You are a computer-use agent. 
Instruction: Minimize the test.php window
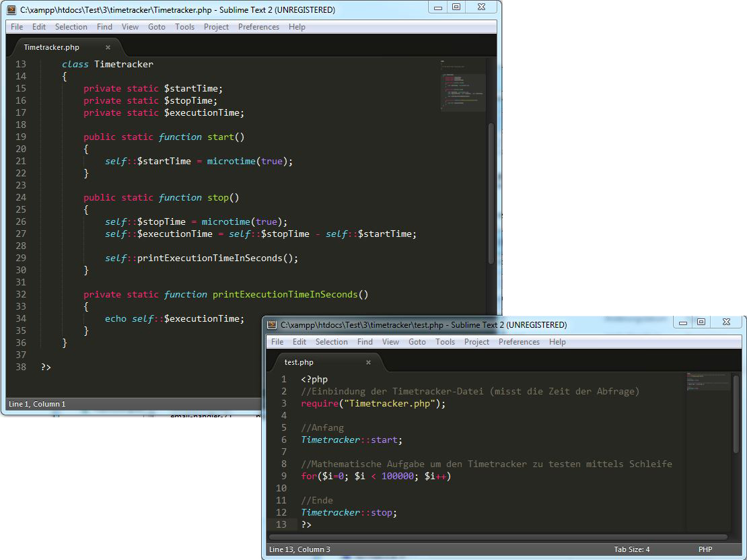coord(682,322)
